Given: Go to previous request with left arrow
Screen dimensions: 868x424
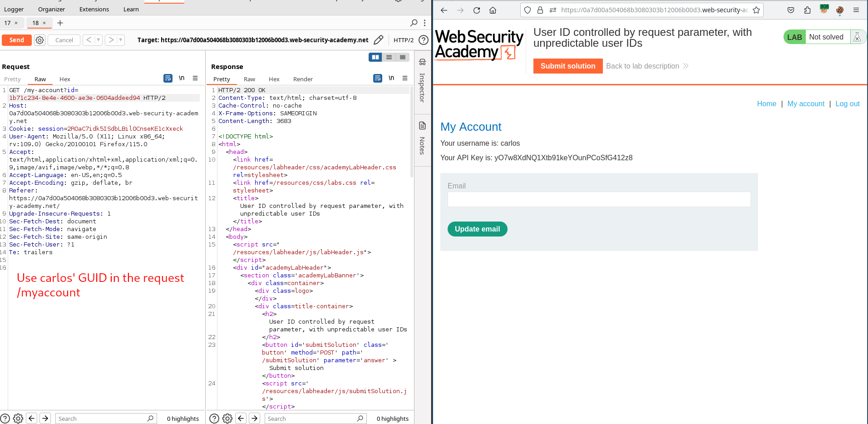Looking at the screenshot, I should (x=89, y=40).
